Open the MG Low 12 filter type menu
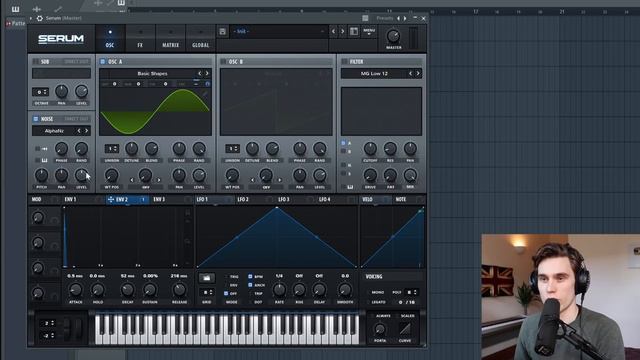This screenshot has height=360, width=640. [374, 73]
